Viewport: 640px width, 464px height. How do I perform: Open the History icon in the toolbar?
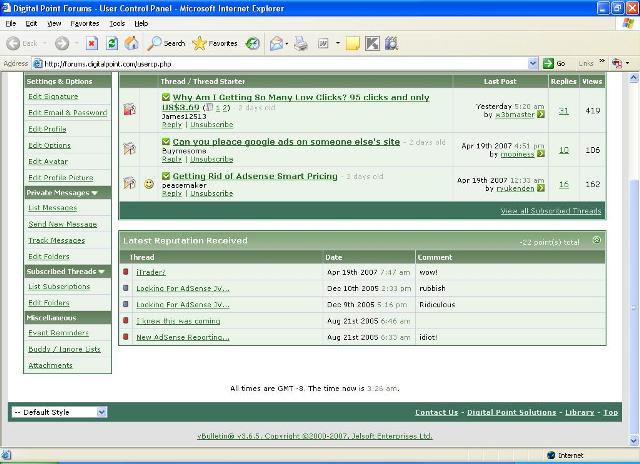pos(253,43)
